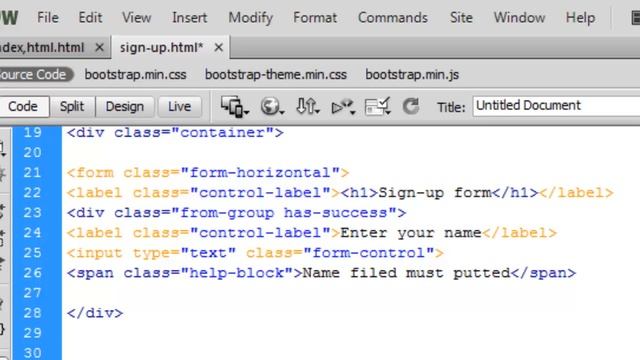This screenshot has height=360, width=640.
Task: Open the View menu
Action: click(136, 18)
